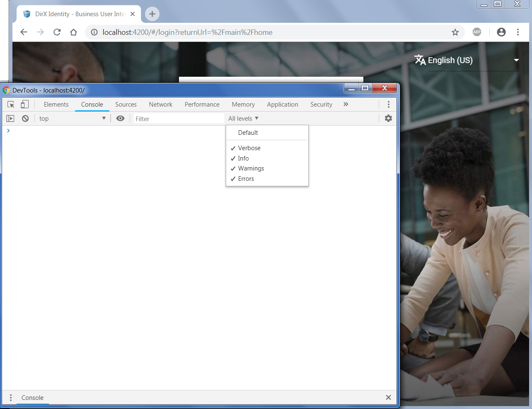This screenshot has height=409, width=532.
Task: Select the inspect element tool
Action: pos(10,104)
